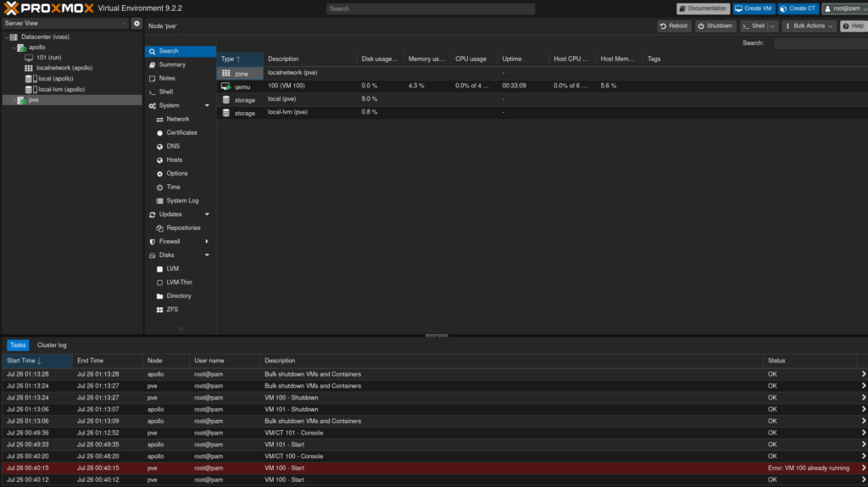This screenshot has height=487, width=868.
Task: Select VM 101 (run) in tree
Action: (x=48, y=58)
